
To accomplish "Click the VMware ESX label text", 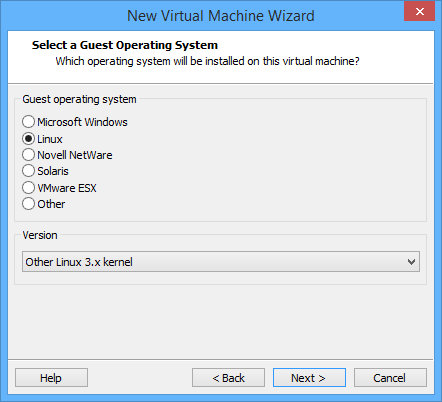I will [x=67, y=188].
